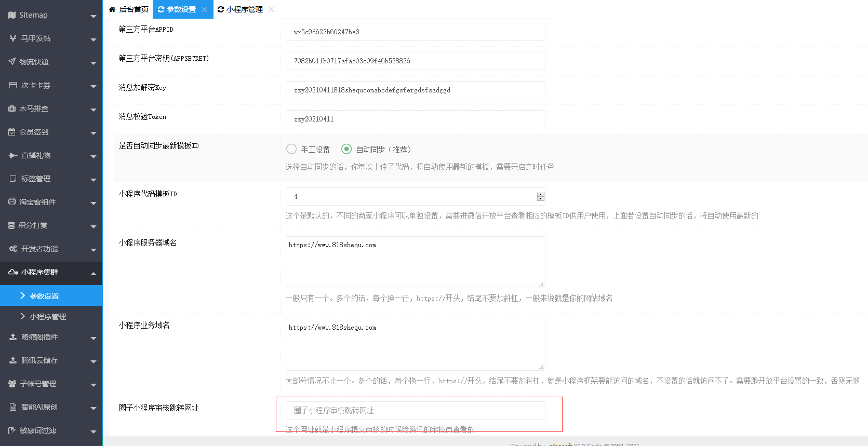The image size is (868, 446).
Task: Click the upload icon for 腾讯云储存
Action: [x=13, y=360]
